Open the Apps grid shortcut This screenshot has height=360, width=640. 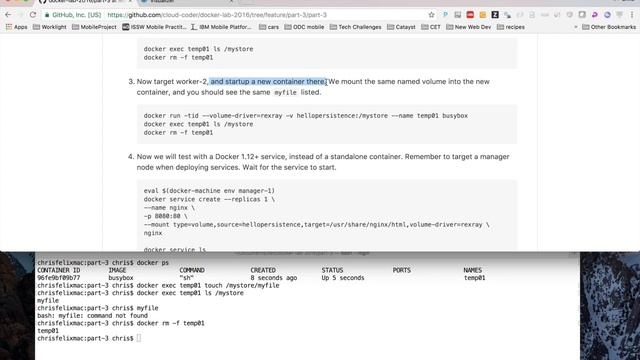[16, 27]
